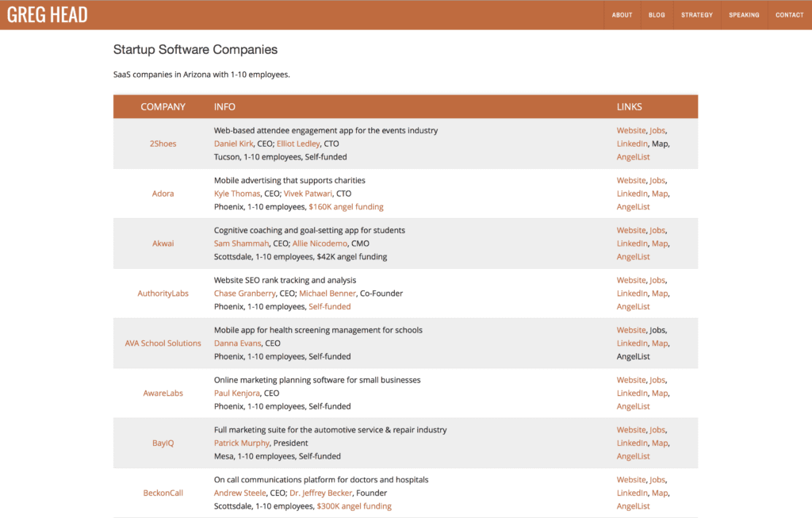Go to the BLOG page
This screenshot has width=812, height=518.
pyautogui.click(x=657, y=15)
